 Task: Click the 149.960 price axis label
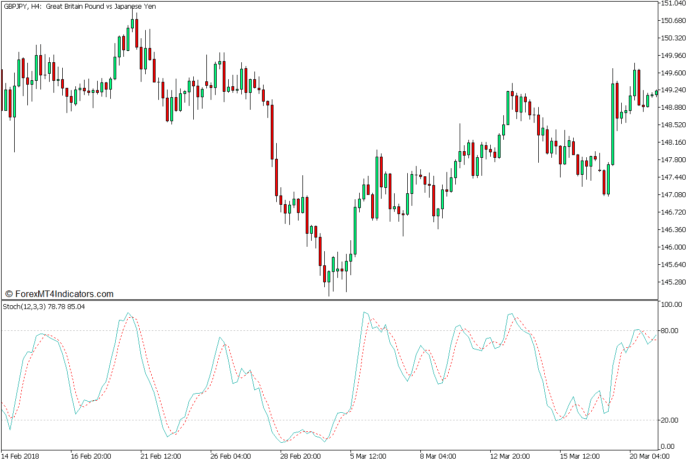click(x=673, y=55)
